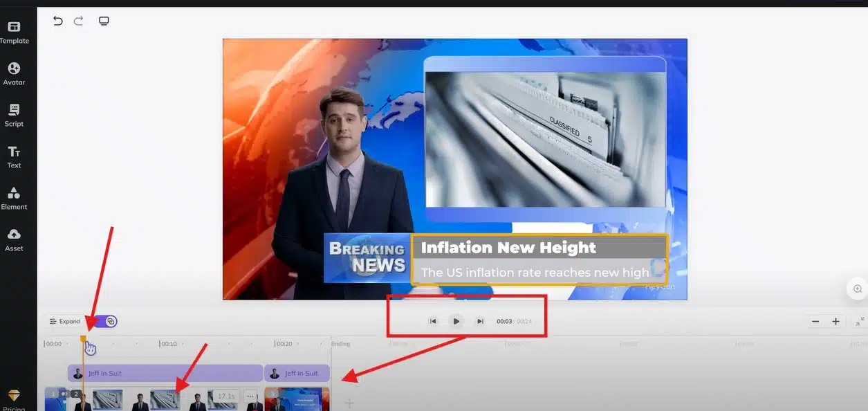Viewport: 868px width, 411px height.
Task: Open the Avatar panel
Action: 14,73
